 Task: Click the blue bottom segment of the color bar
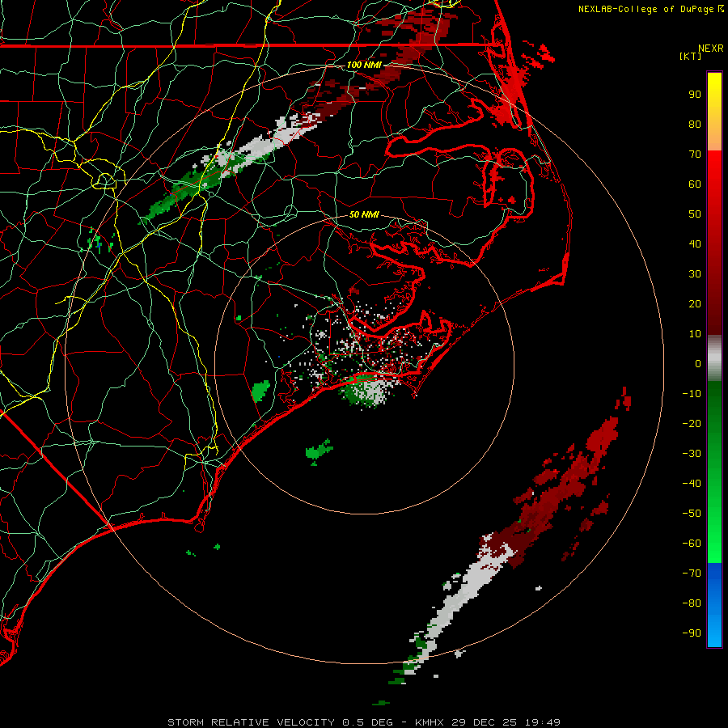[x=714, y=605]
